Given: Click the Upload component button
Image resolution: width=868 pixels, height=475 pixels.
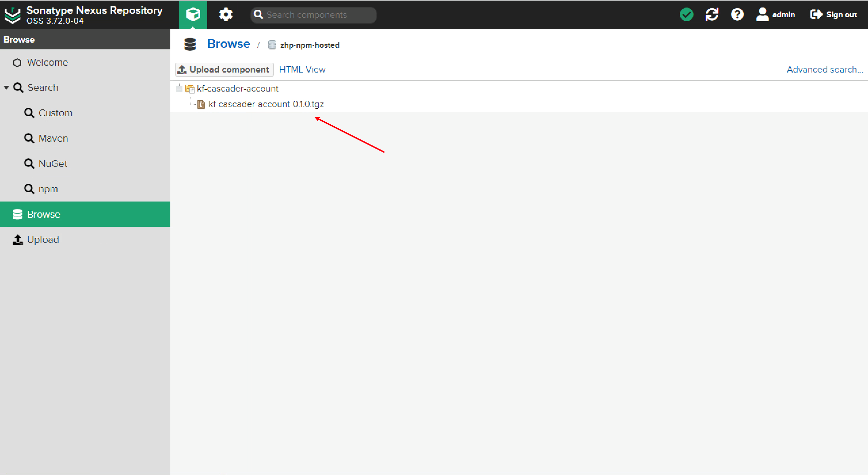Looking at the screenshot, I should (x=224, y=69).
